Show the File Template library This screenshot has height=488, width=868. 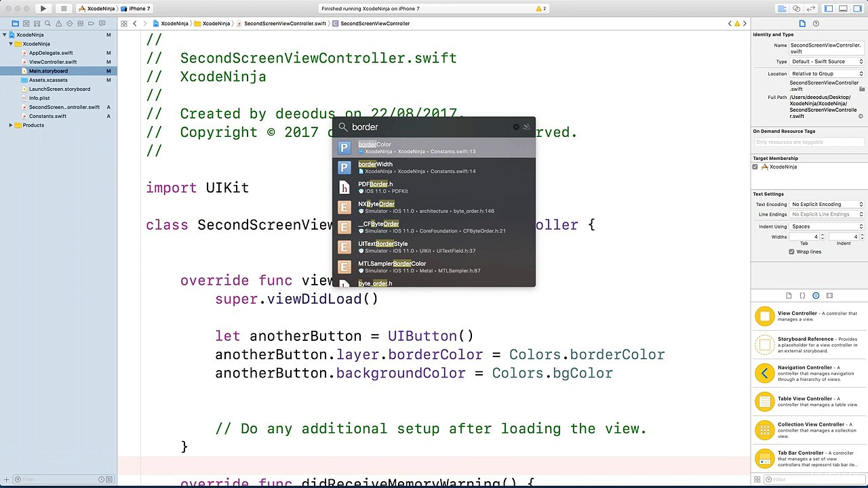789,296
